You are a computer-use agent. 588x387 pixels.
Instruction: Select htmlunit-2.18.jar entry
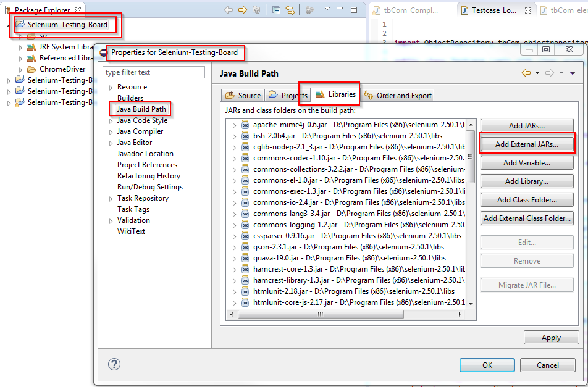(x=354, y=291)
